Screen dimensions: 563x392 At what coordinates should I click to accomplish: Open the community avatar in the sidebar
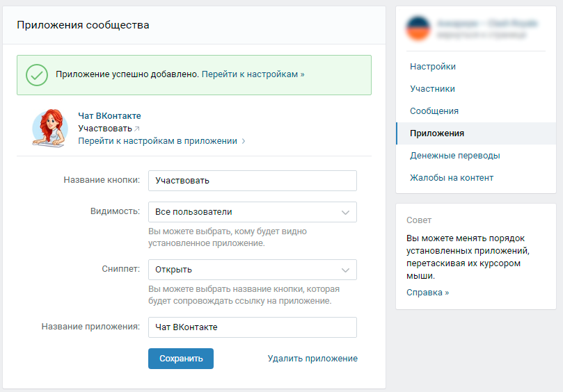click(420, 28)
